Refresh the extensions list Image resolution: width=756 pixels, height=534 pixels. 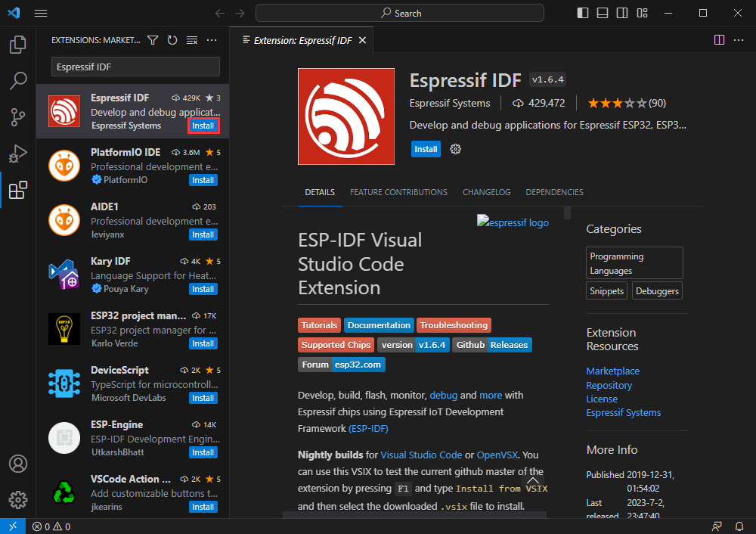tap(172, 40)
